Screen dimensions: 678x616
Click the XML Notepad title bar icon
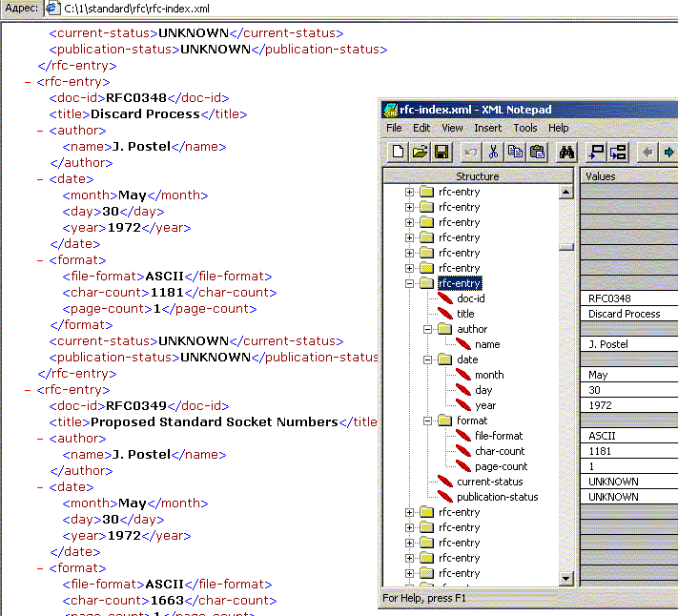pos(390,110)
